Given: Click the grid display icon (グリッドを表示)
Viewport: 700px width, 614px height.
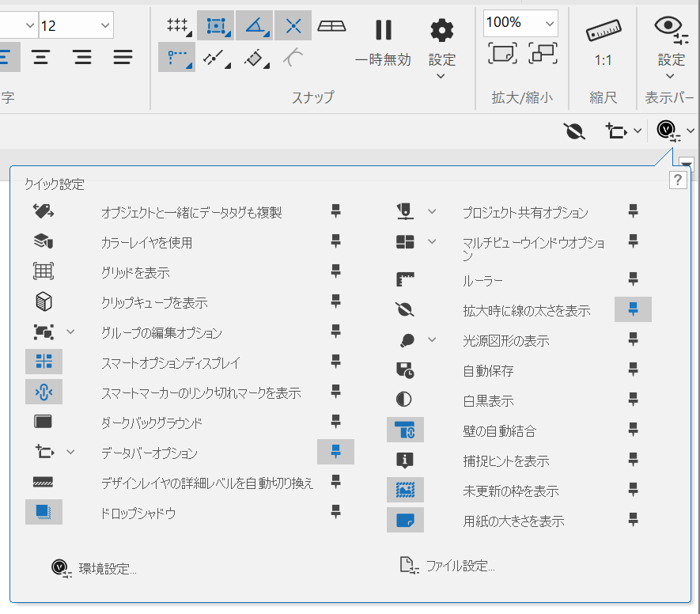Looking at the screenshot, I should (44, 272).
